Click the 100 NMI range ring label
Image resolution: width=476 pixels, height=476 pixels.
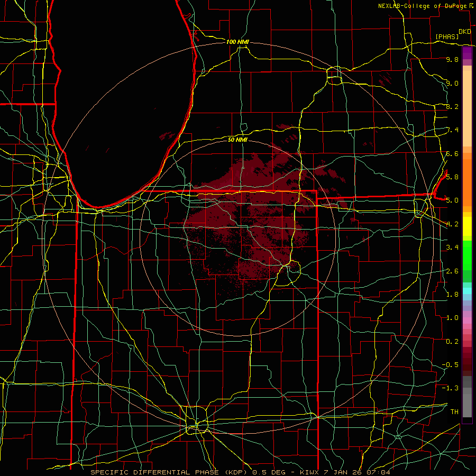(237, 42)
